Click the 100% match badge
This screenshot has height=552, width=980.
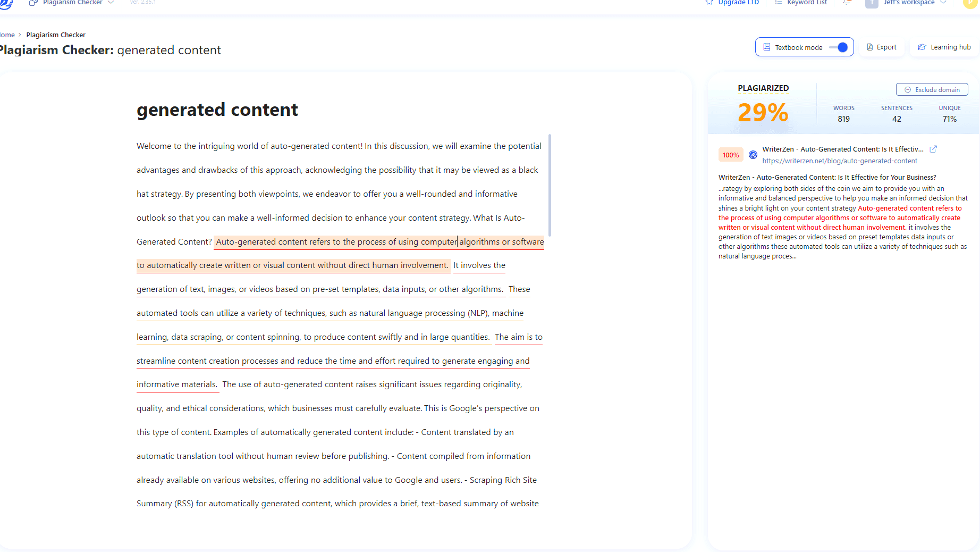(731, 154)
